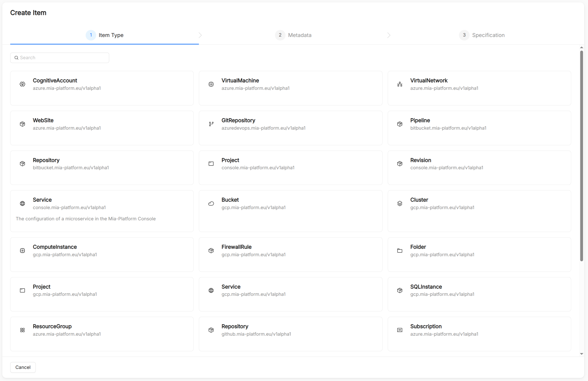The width and height of the screenshot is (588, 381).
Task: Click the magnifier icon in the search box
Action: (16, 58)
